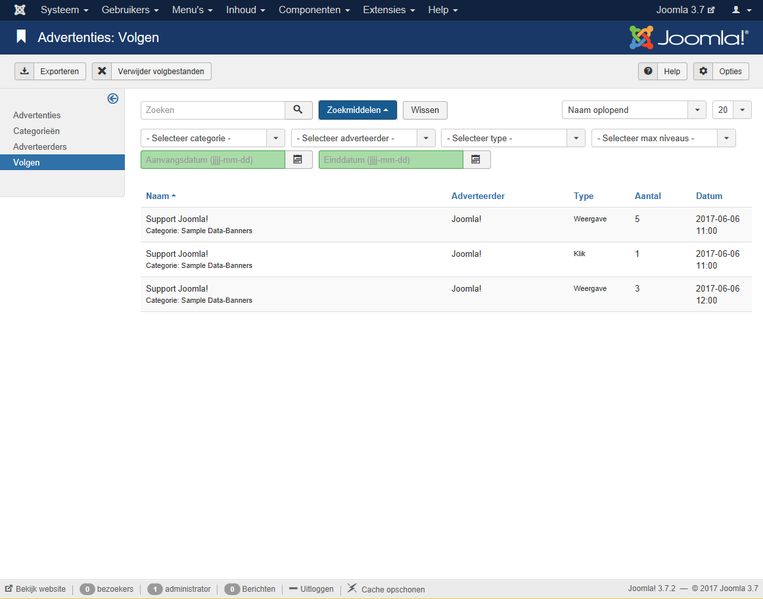Open the Systeem menu
763x599 pixels.
pos(64,10)
